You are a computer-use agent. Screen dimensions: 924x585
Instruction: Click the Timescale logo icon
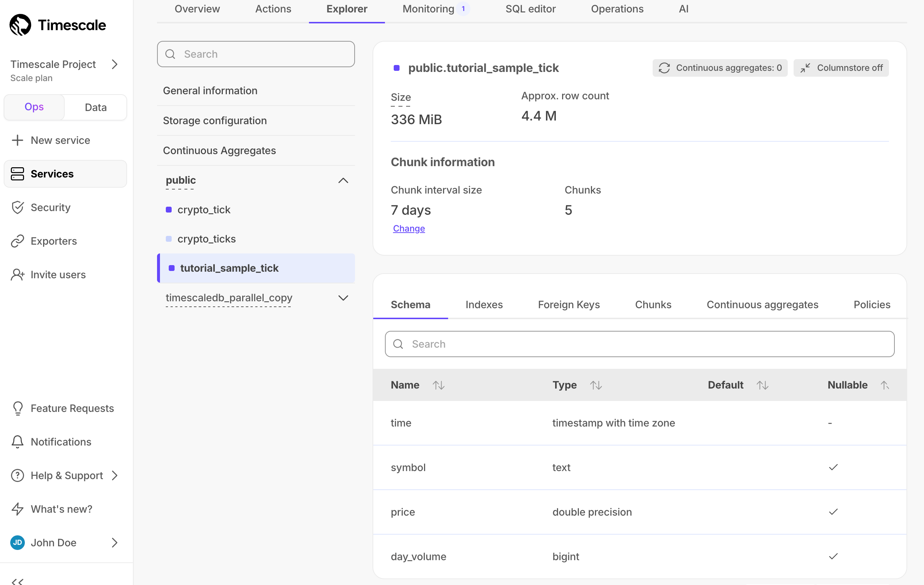[20, 25]
